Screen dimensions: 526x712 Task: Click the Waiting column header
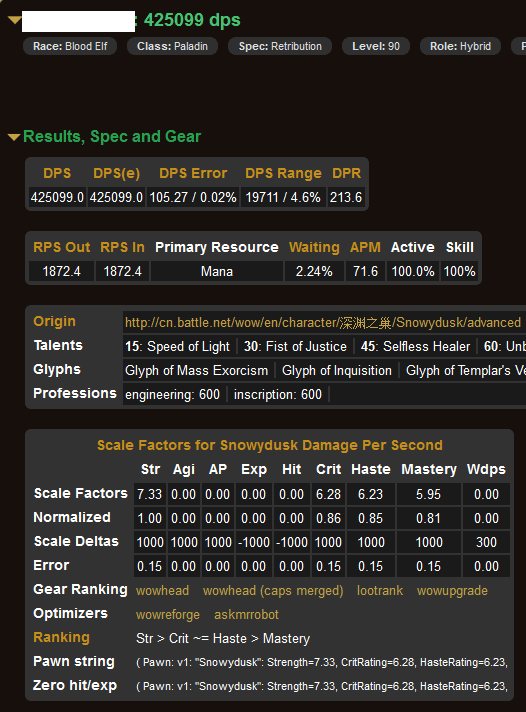[x=314, y=247]
